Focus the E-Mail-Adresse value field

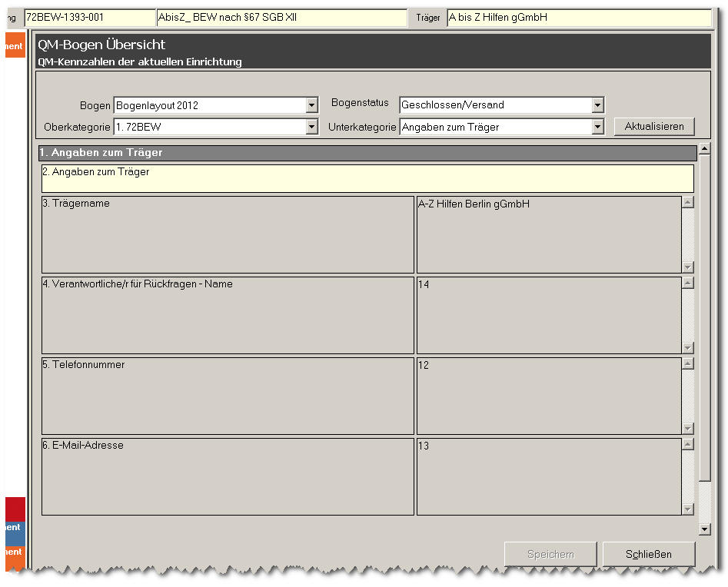548,476
